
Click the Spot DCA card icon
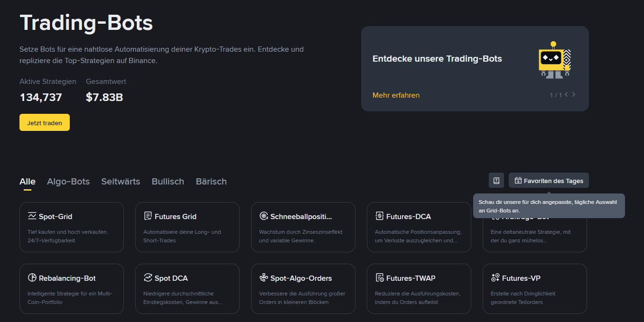click(148, 278)
